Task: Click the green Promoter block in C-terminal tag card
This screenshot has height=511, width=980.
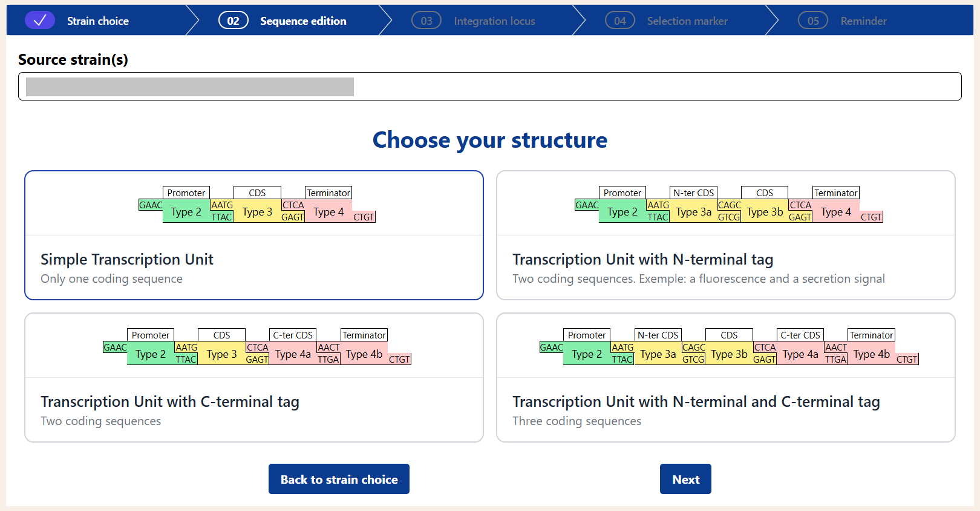Action: tap(150, 354)
